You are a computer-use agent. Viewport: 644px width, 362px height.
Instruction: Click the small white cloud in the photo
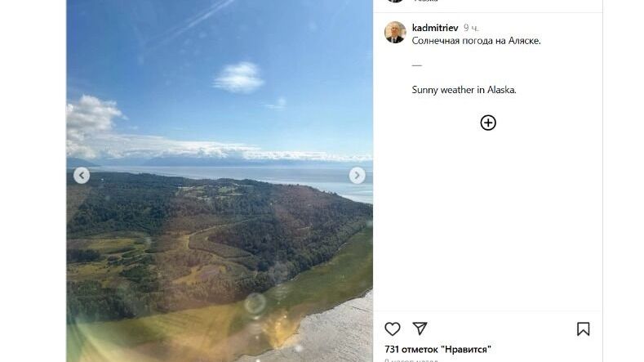pos(238,78)
